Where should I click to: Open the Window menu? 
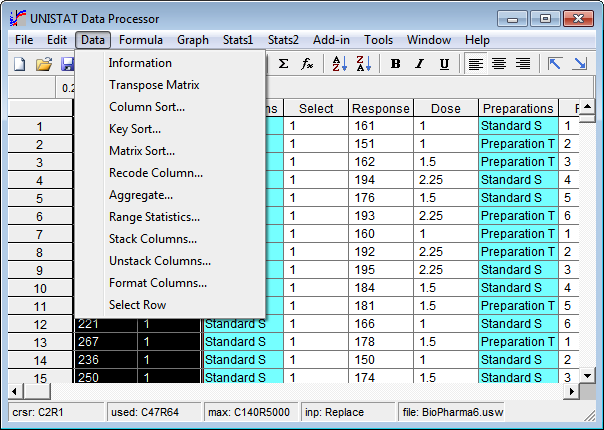pyautogui.click(x=429, y=40)
